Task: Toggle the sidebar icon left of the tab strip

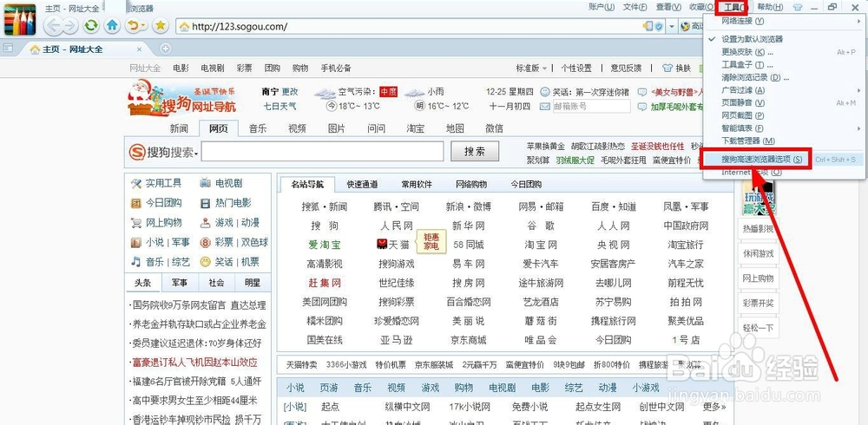Action: tap(8, 49)
